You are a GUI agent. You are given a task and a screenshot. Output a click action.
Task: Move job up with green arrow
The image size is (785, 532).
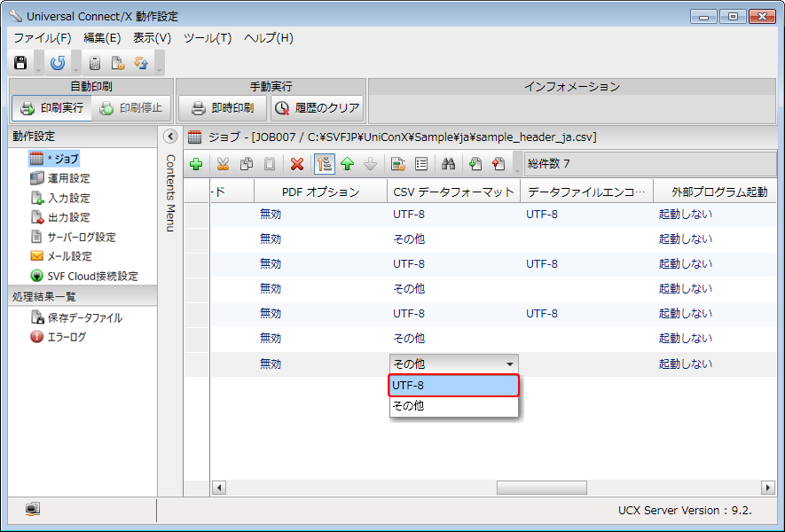click(348, 164)
